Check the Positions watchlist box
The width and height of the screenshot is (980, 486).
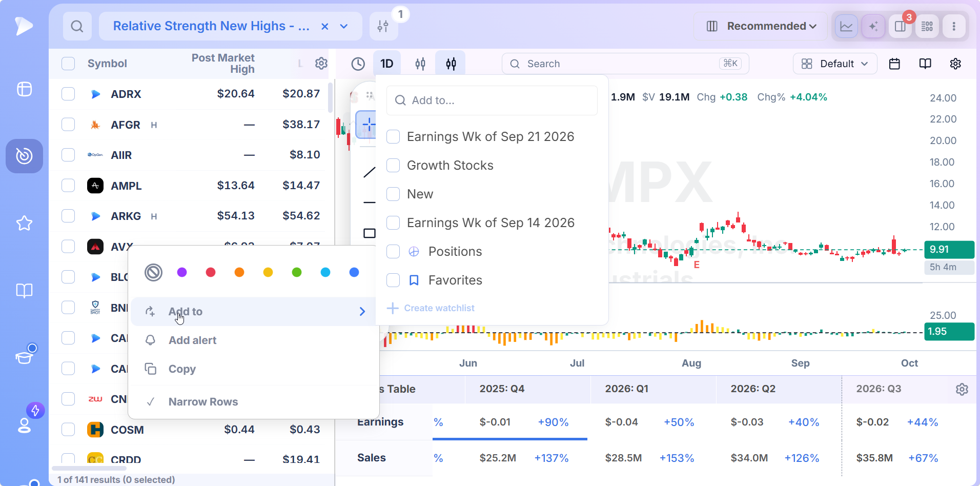point(393,252)
